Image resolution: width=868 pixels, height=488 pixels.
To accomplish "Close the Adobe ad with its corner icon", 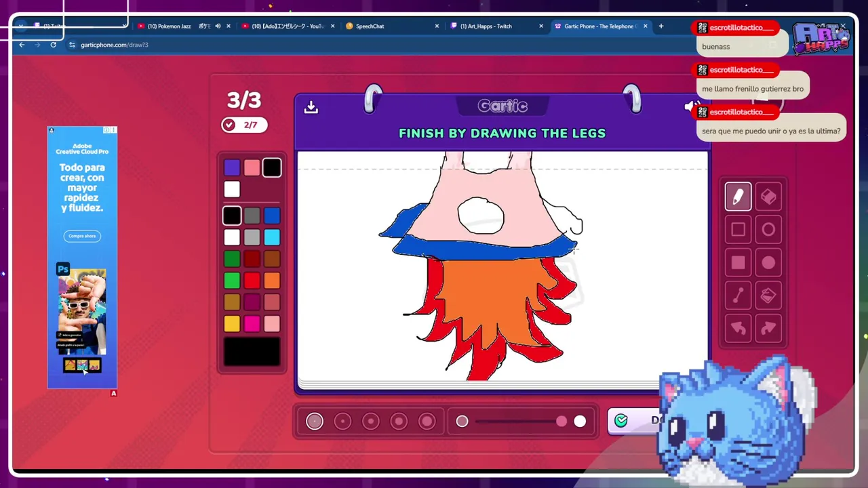I will pyautogui.click(x=113, y=130).
